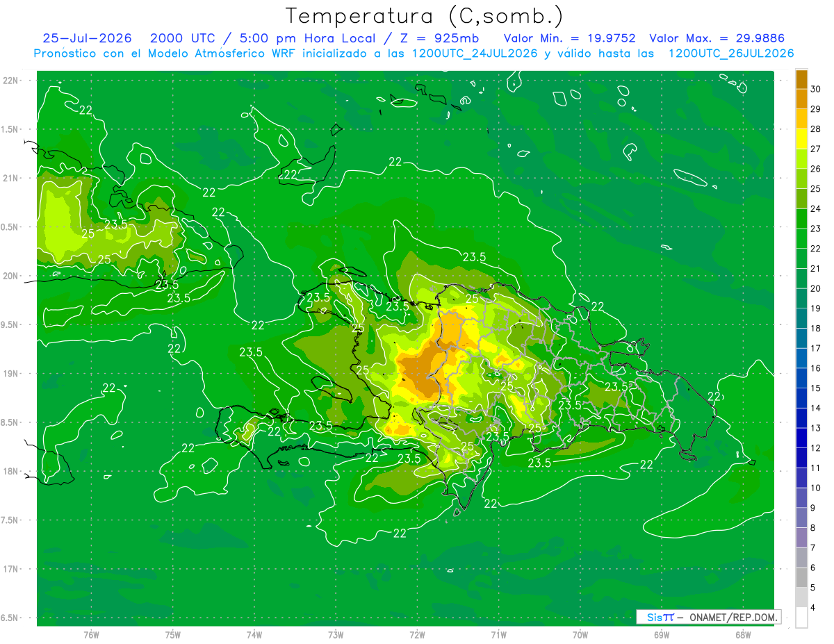Click the color scale label '28'
This screenshot has height=644, width=834.
click(x=816, y=129)
